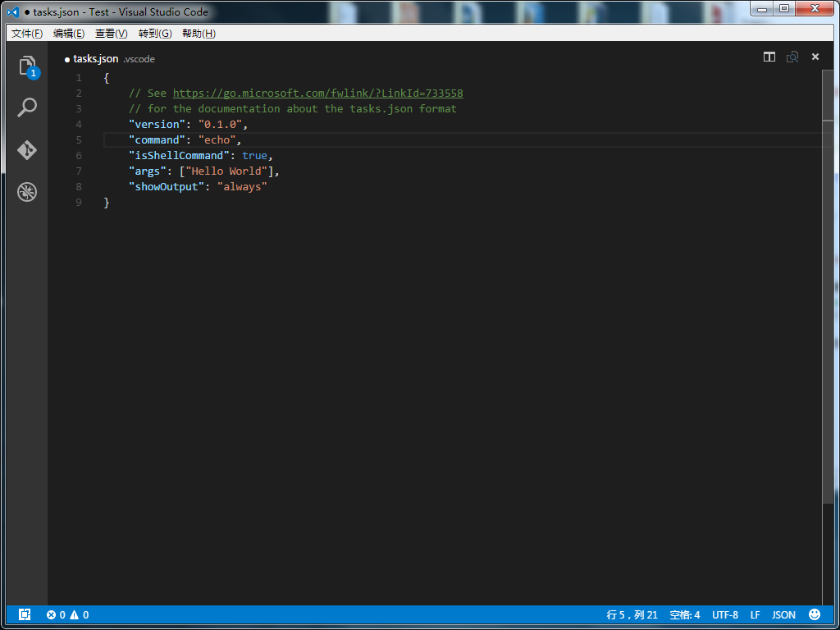Image resolution: width=840 pixels, height=630 pixels.
Task: Open the 查看(V) menu
Action: click(112, 34)
